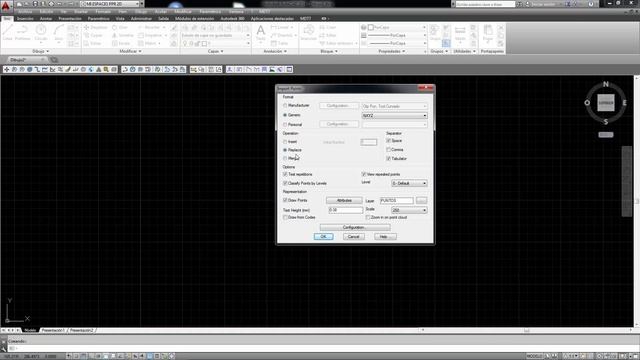Click the wide Configuration button above OK
This screenshot has width=640, height=360.
click(x=355, y=227)
